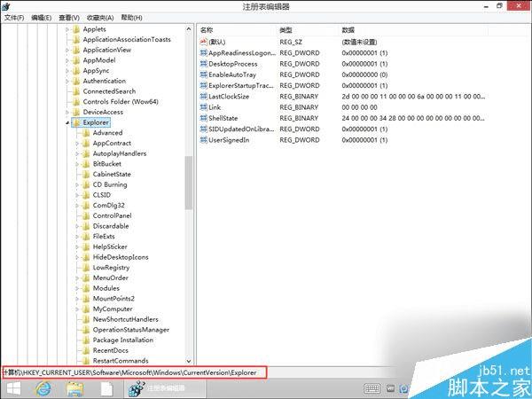Open the 文件(F) menu

(x=14, y=18)
